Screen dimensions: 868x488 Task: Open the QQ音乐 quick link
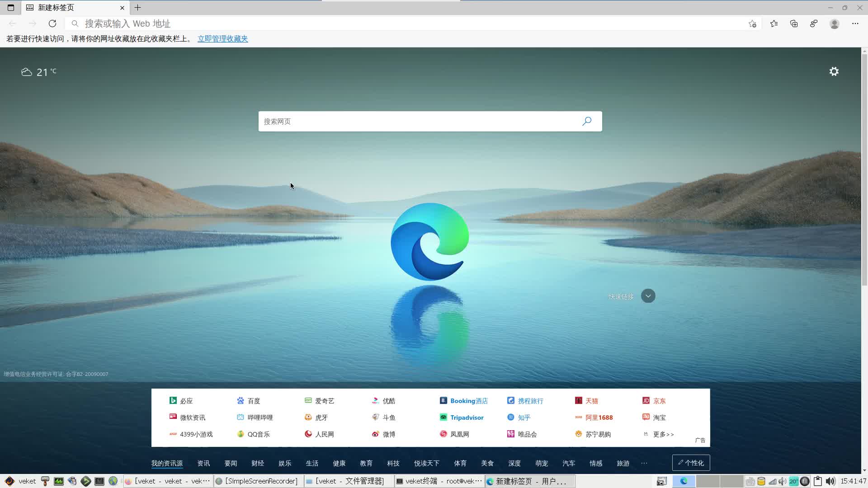point(253,434)
